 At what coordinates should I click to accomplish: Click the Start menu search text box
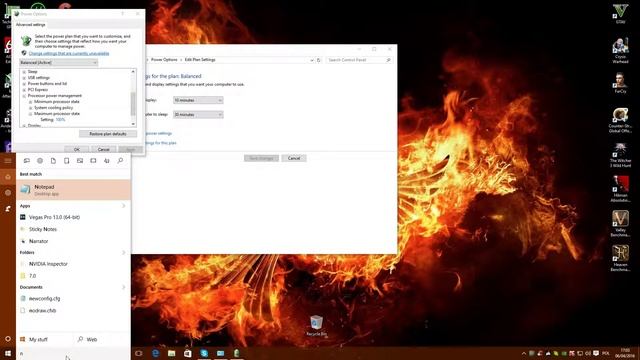pos(73,353)
